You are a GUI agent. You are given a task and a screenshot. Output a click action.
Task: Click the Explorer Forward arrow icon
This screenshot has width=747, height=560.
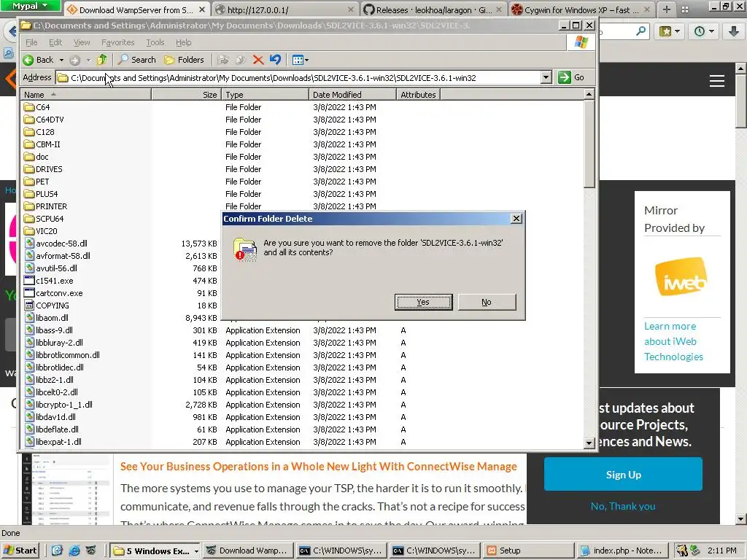coord(75,60)
